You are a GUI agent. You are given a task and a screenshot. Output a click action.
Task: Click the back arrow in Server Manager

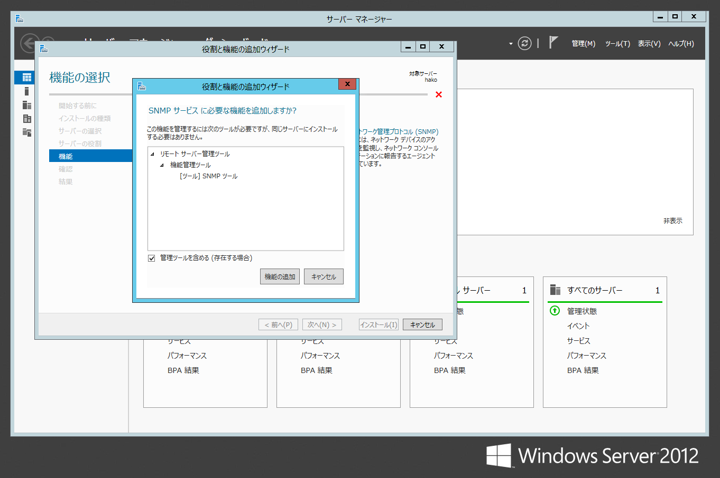(29, 44)
